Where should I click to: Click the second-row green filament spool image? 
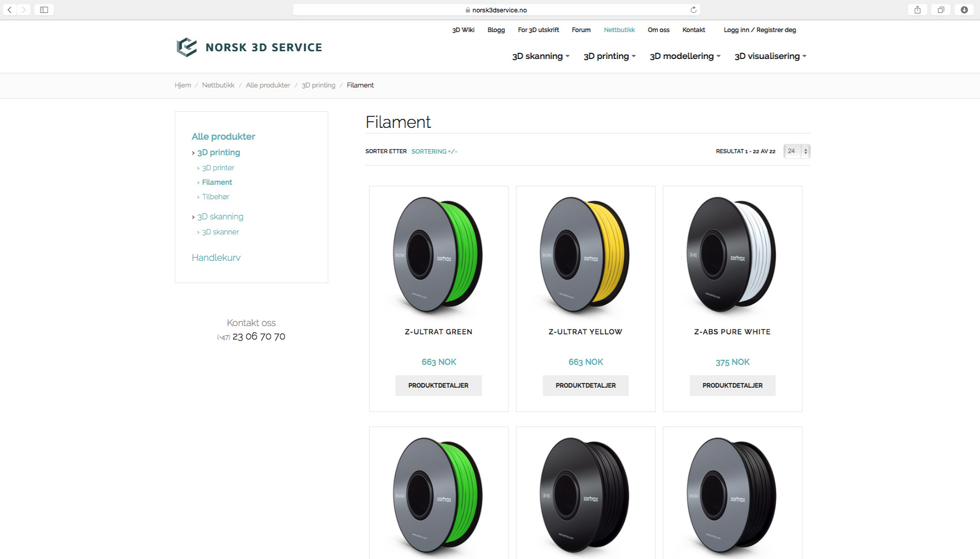pyautogui.click(x=439, y=496)
